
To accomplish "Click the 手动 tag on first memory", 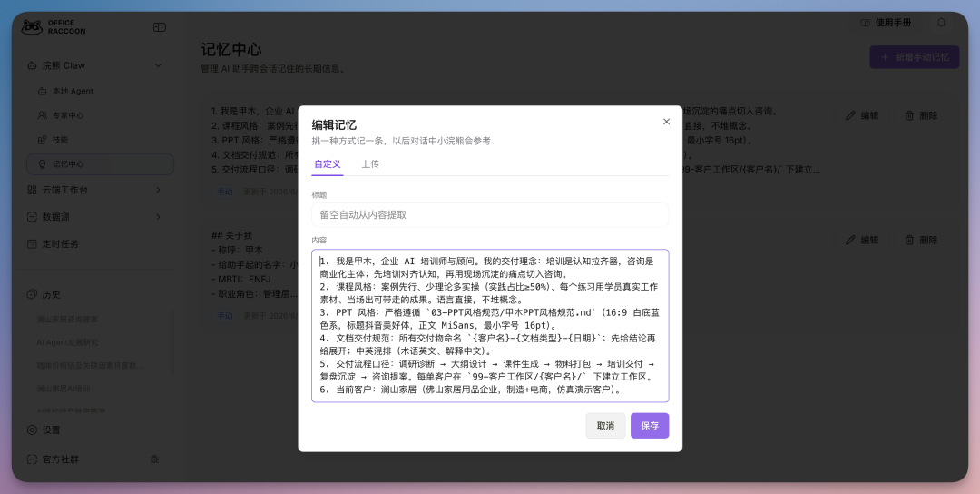I will point(225,192).
